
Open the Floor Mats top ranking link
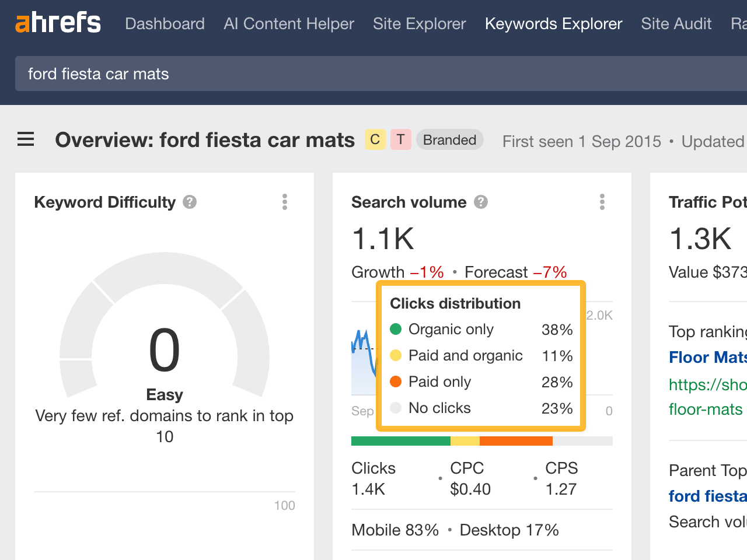click(x=707, y=357)
